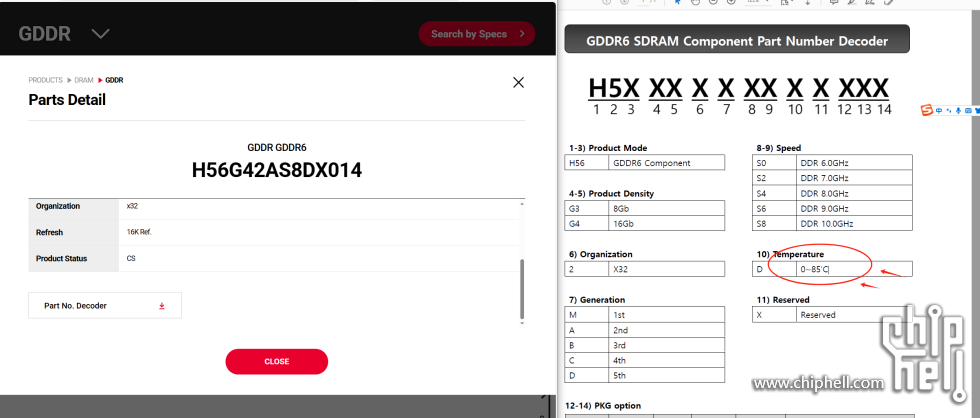The width and height of the screenshot is (980, 418).
Task: Click the S0 speed code cell
Action: [774, 162]
